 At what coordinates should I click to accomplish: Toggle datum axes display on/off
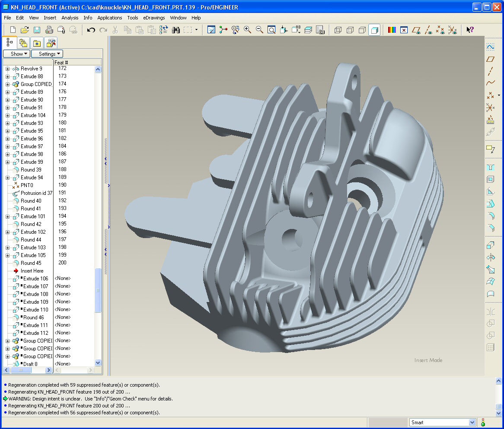coord(428,30)
